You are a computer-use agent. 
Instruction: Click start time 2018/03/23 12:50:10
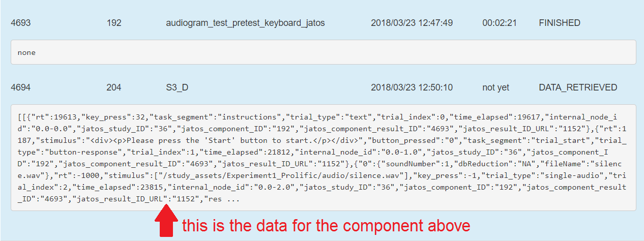[x=412, y=87]
